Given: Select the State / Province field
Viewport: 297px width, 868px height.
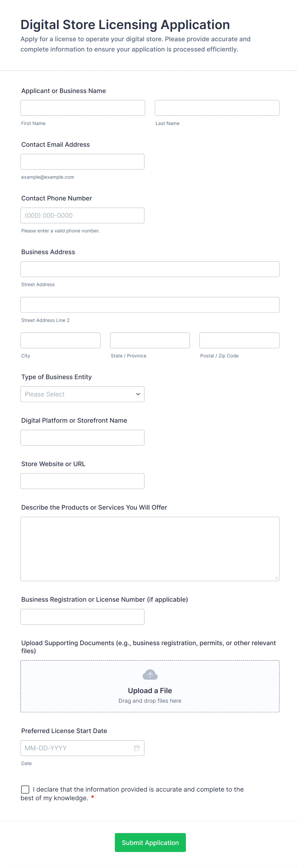Looking at the screenshot, I should 150,340.
